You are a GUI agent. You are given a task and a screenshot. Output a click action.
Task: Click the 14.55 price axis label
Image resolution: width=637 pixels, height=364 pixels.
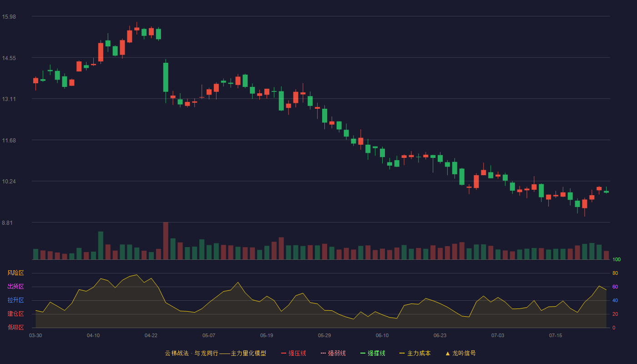9,58
